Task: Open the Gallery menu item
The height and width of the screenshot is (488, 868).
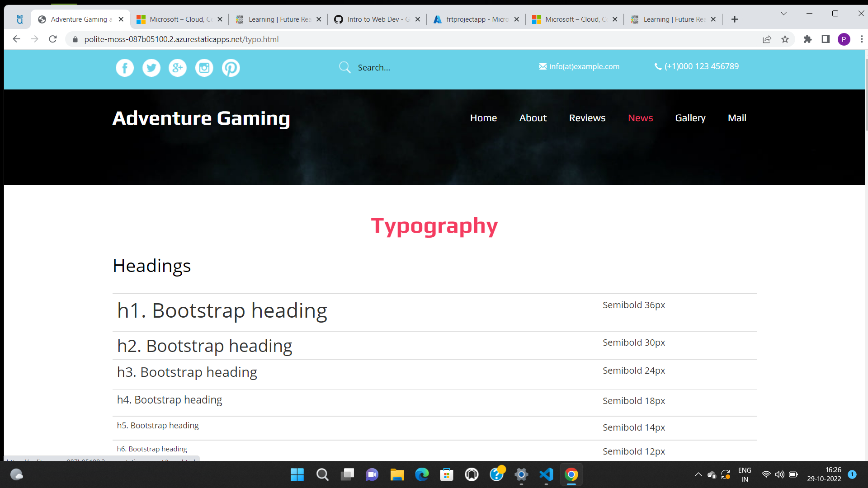Action: click(690, 118)
